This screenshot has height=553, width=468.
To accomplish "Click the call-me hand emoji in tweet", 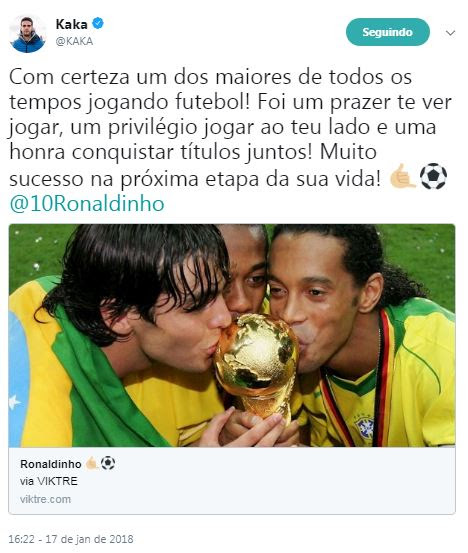I will pyautogui.click(x=402, y=176).
